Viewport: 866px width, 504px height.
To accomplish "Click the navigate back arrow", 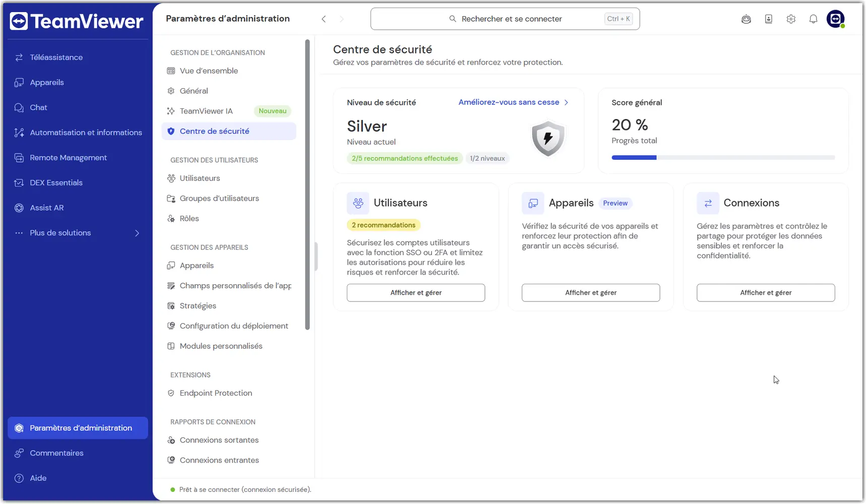I will click(324, 19).
